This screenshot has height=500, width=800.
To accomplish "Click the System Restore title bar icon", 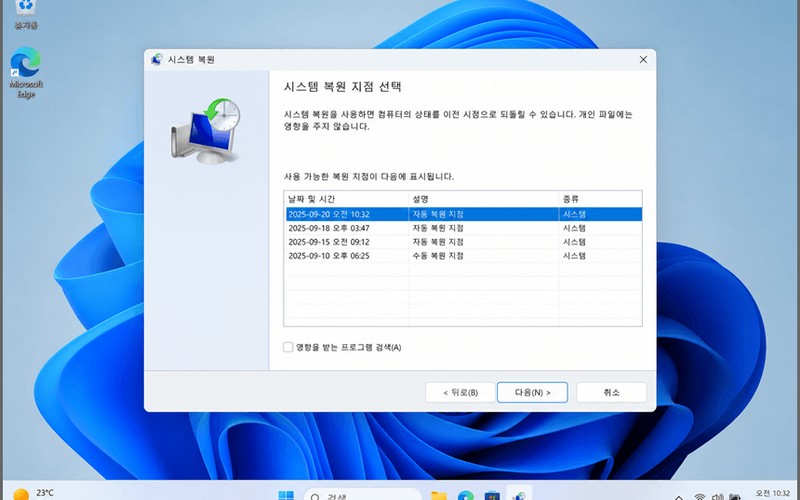I will pyautogui.click(x=157, y=60).
